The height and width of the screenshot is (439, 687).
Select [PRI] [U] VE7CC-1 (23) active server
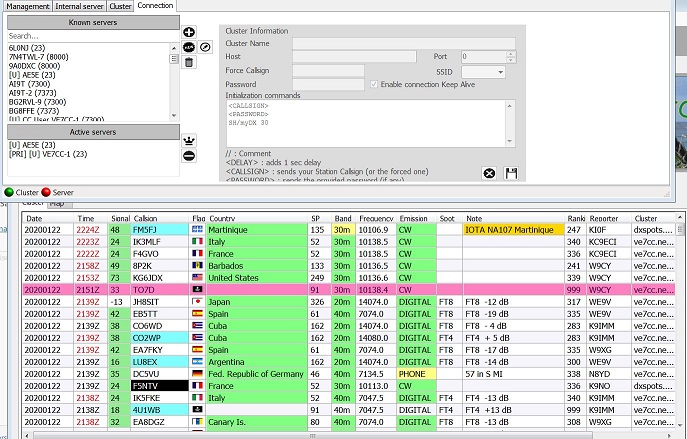pyautogui.click(x=48, y=154)
